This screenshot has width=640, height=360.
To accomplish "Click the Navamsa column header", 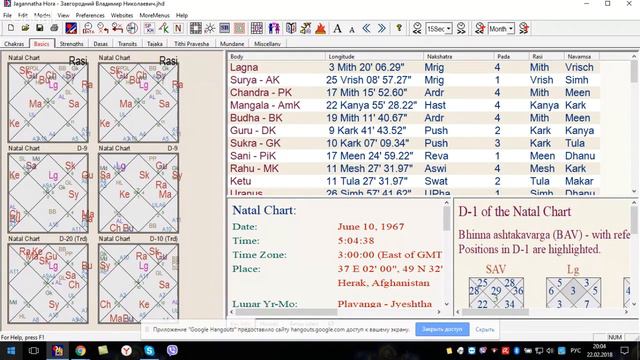I will [582, 56].
